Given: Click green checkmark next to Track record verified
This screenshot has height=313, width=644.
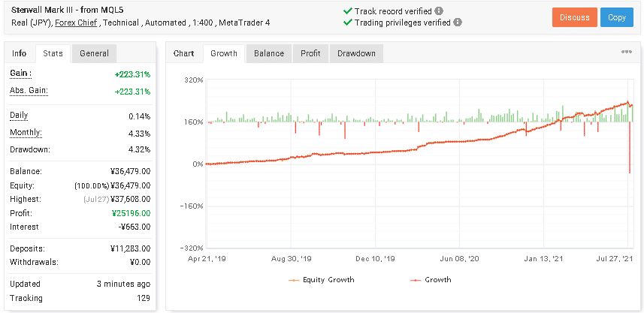Looking at the screenshot, I should pyautogui.click(x=347, y=11).
